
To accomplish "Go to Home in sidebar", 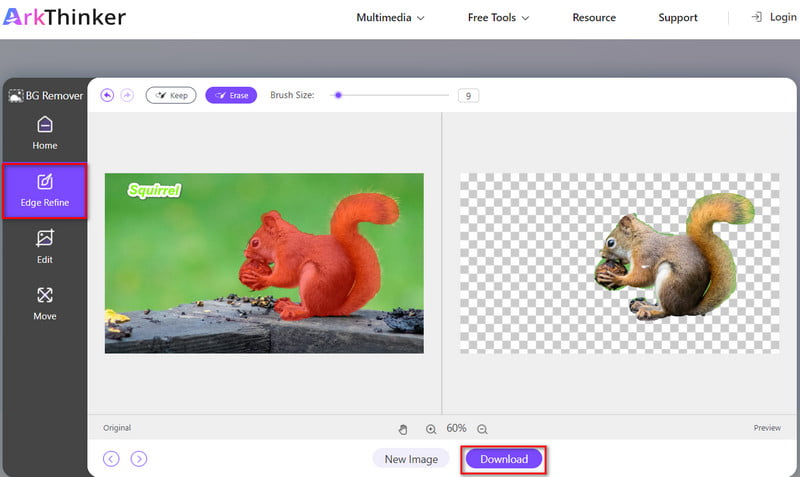I will pos(45,133).
